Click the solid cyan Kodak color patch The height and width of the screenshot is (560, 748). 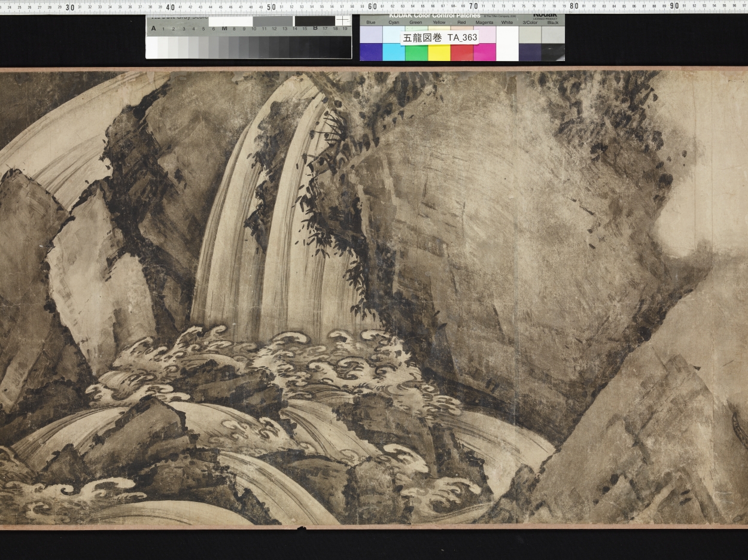394,52
